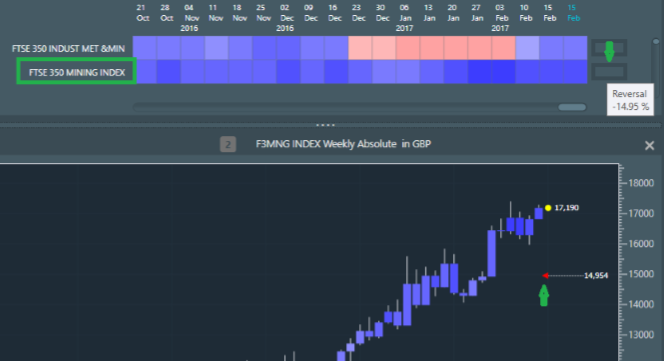This screenshot has width=664, height=361.
Task: Select the 18 Nov date column header
Action: (x=239, y=13)
